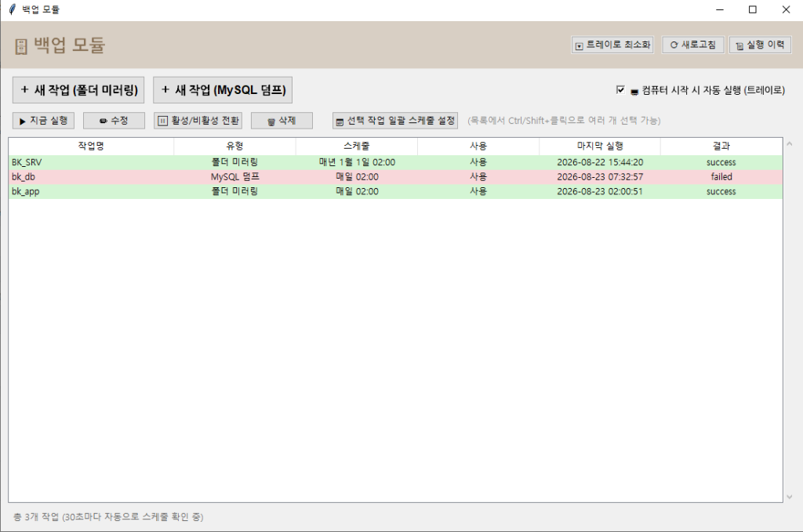Create 새 작업 (폴더 미러링)
Viewport: 803px width, 532px height.
coord(78,90)
